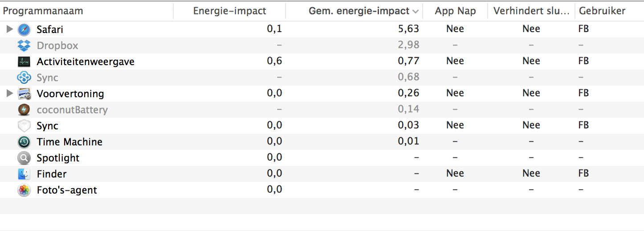The height and width of the screenshot is (231, 644).
Task: Click the Activiteitenweergave monitor icon
Action: 24,62
